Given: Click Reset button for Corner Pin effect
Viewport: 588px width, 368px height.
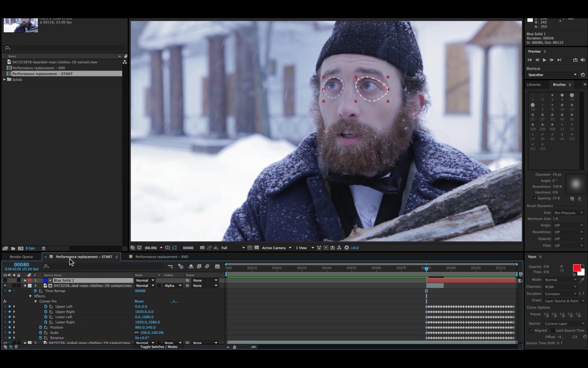Looking at the screenshot, I should point(139,301).
